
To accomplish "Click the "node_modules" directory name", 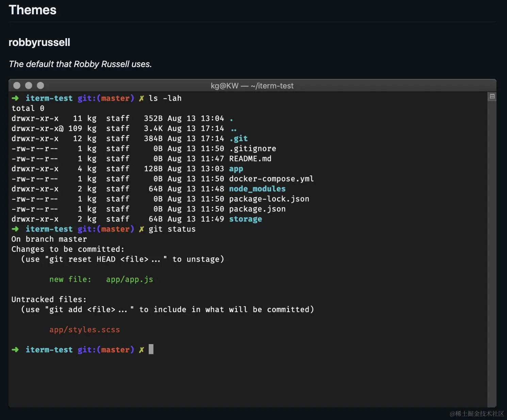I will (x=257, y=189).
